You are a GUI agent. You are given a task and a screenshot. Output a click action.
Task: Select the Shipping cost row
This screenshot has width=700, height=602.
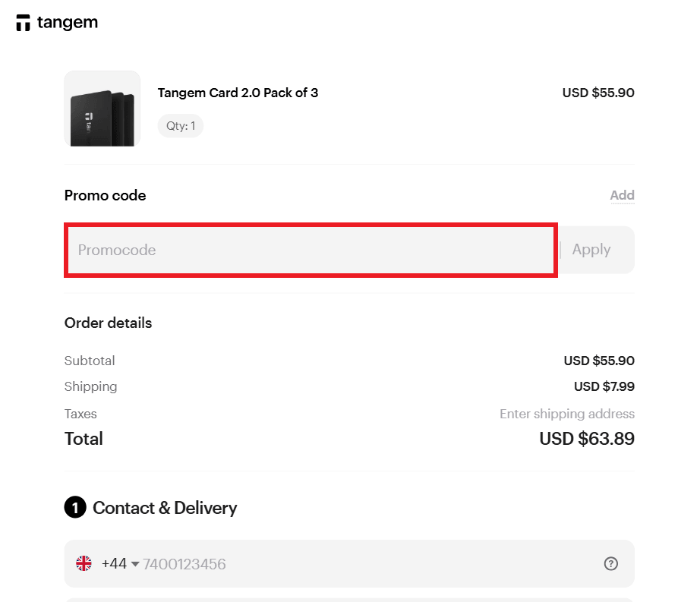90,386
